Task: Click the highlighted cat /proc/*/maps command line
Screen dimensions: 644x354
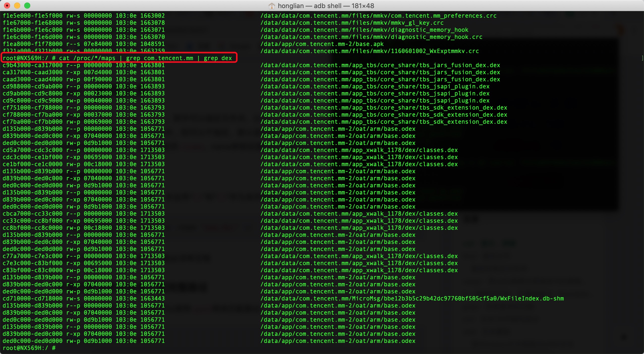Action: pyautogui.click(x=117, y=58)
